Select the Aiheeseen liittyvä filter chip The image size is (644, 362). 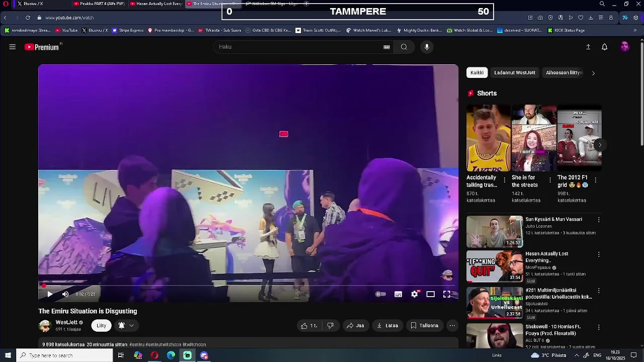(564, 72)
